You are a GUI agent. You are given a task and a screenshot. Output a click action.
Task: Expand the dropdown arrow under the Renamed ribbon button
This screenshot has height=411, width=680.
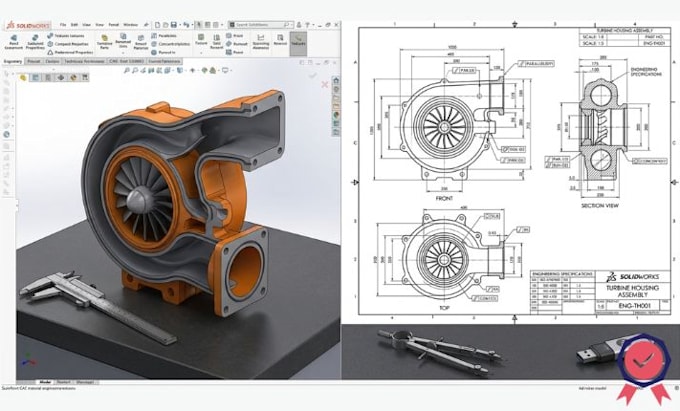(x=123, y=52)
